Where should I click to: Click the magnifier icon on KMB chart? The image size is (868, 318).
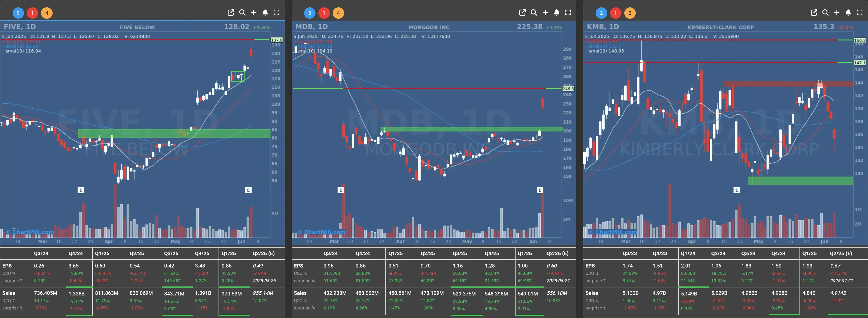pos(825,13)
